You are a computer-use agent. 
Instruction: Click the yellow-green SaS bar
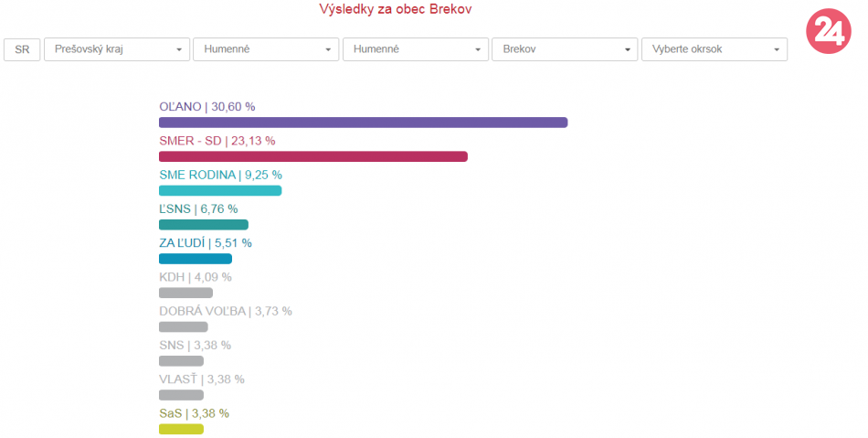(x=181, y=429)
